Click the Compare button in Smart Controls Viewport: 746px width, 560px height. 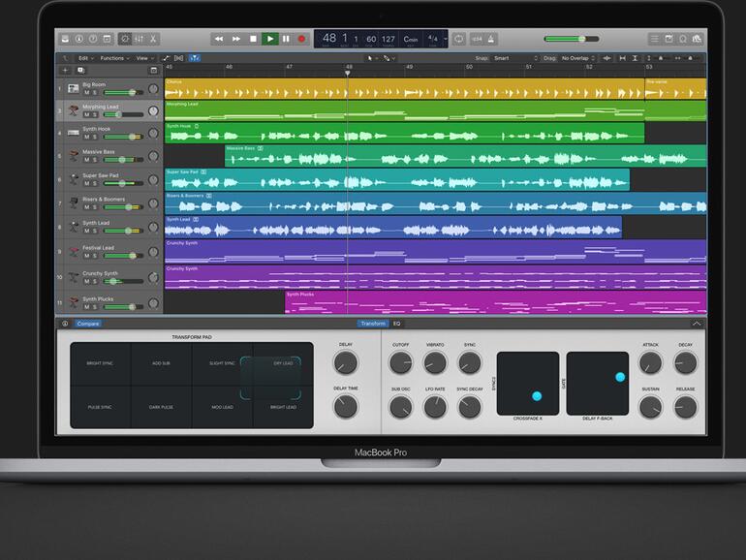click(x=88, y=324)
